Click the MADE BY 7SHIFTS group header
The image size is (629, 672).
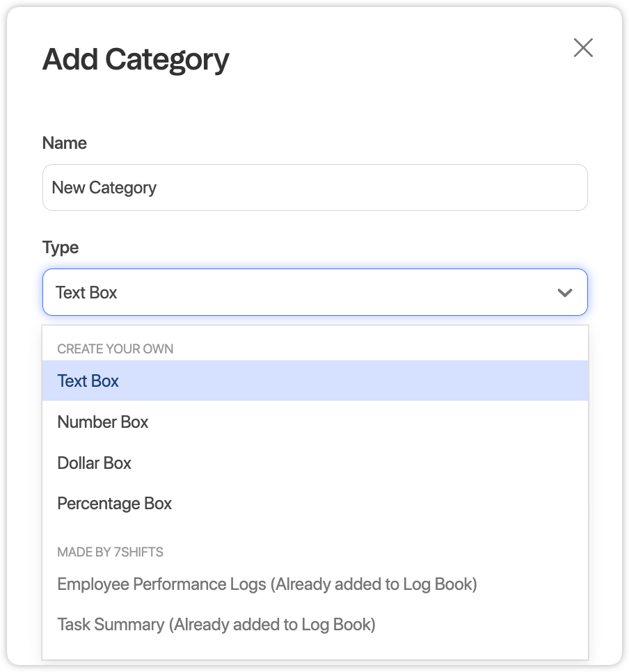pos(110,552)
